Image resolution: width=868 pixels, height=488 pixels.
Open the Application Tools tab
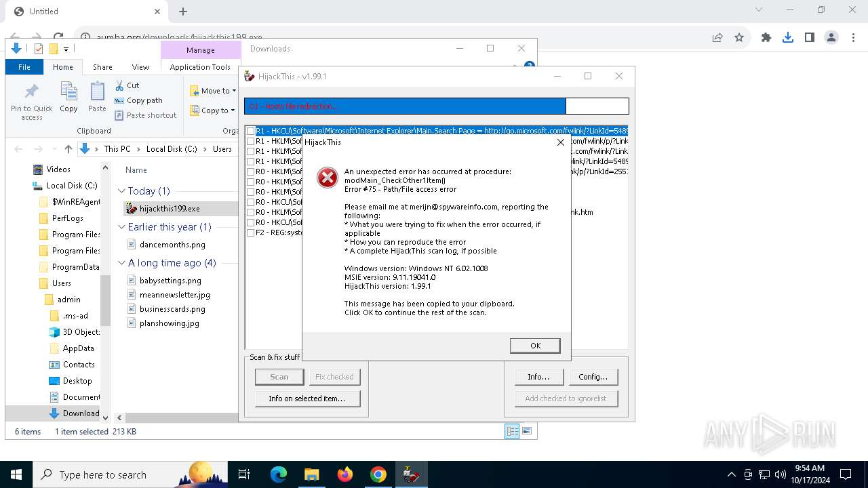(200, 67)
